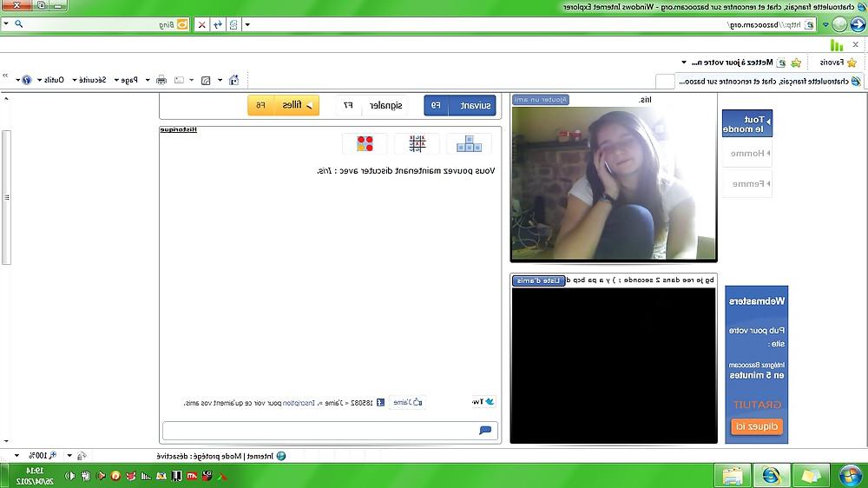Open the Home page icon in command bar

pyautogui.click(x=234, y=80)
